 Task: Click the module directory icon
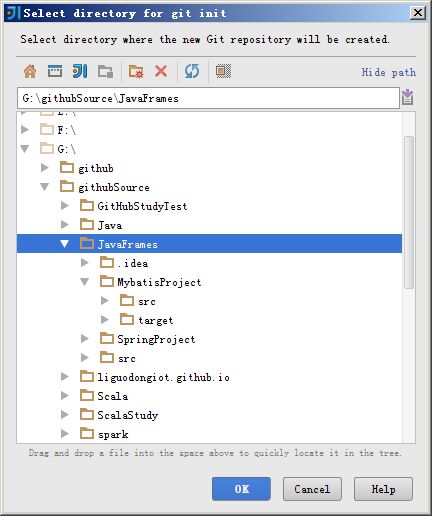pyautogui.click(x=105, y=71)
